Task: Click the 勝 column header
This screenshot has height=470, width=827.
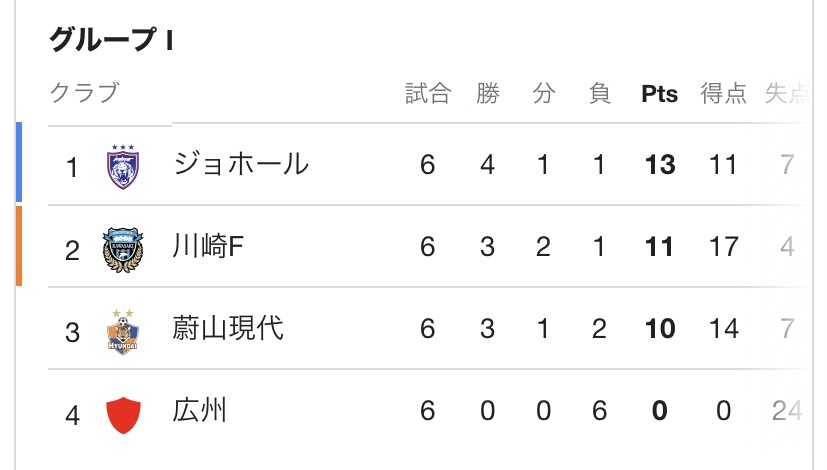Action: click(x=487, y=94)
